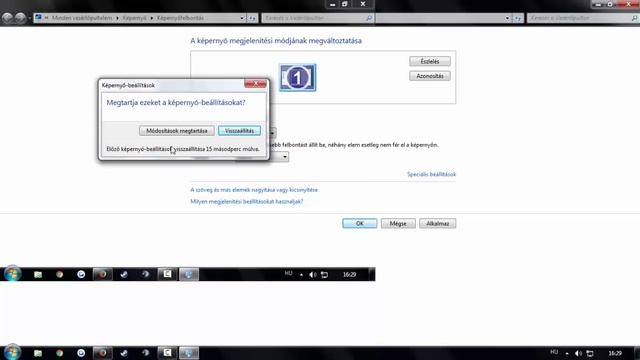
Task: Open the dropdown of the empty address bar
Action: click(x=507, y=18)
